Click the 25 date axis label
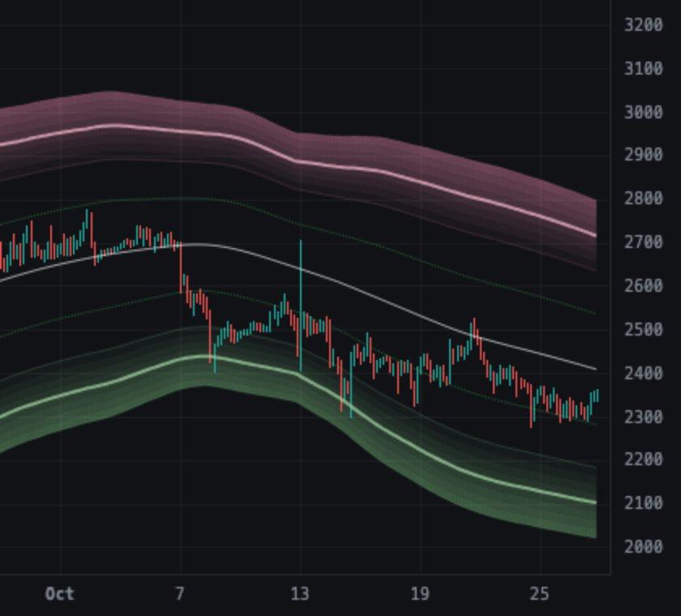 539,593
